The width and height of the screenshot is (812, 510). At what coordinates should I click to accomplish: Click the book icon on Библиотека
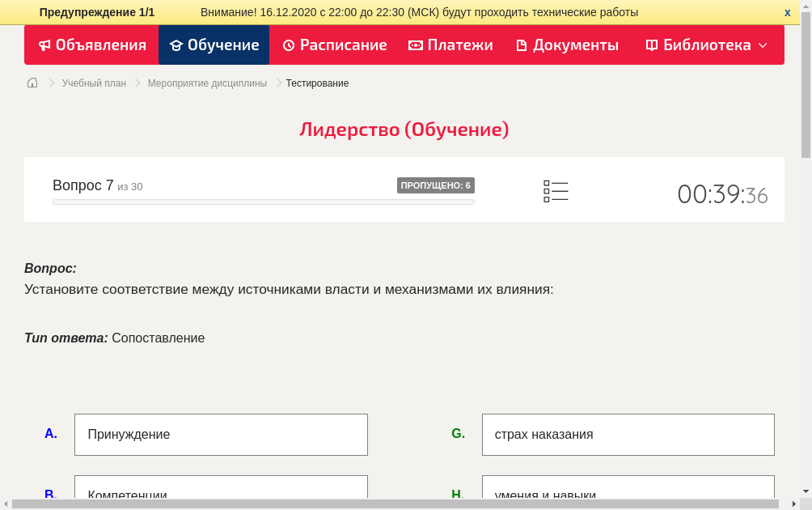pos(650,45)
